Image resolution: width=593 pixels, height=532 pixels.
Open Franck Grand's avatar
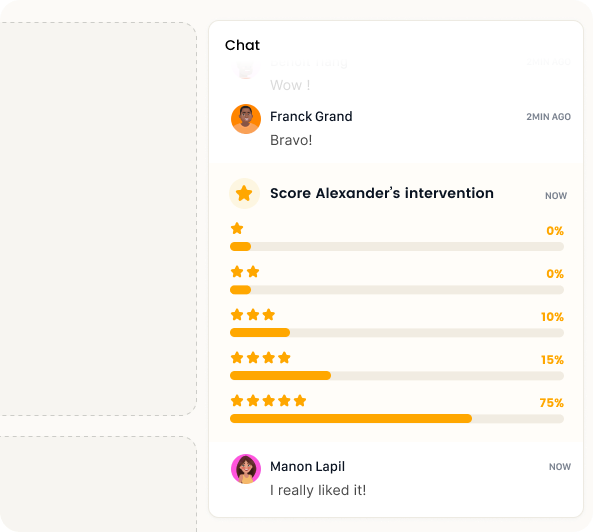[x=246, y=119]
